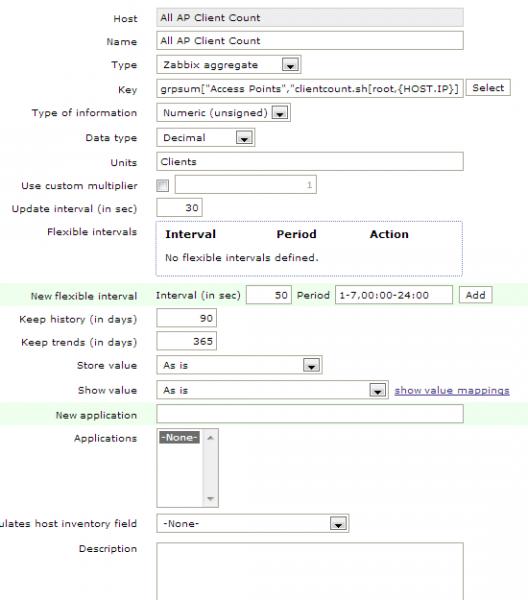Open the Data type 'Decimal' dropdown
The width and height of the screenshot is (528, 600).
coord(205,137)
